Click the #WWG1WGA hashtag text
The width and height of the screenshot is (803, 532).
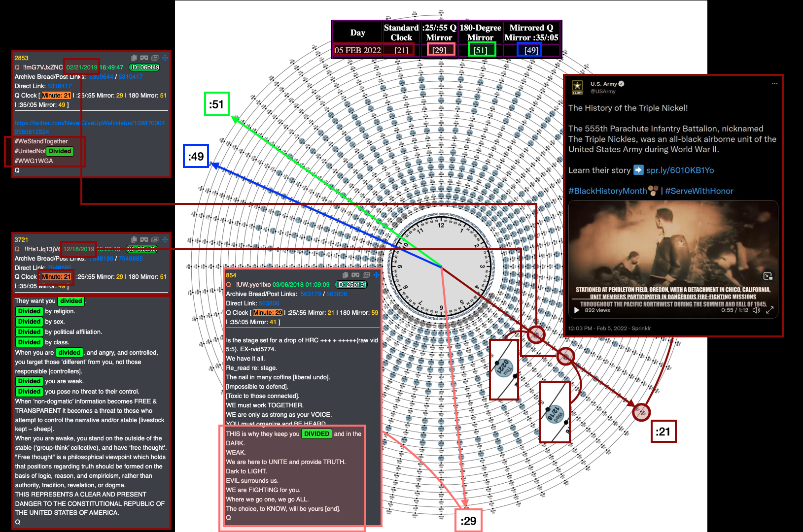[34, 161]
